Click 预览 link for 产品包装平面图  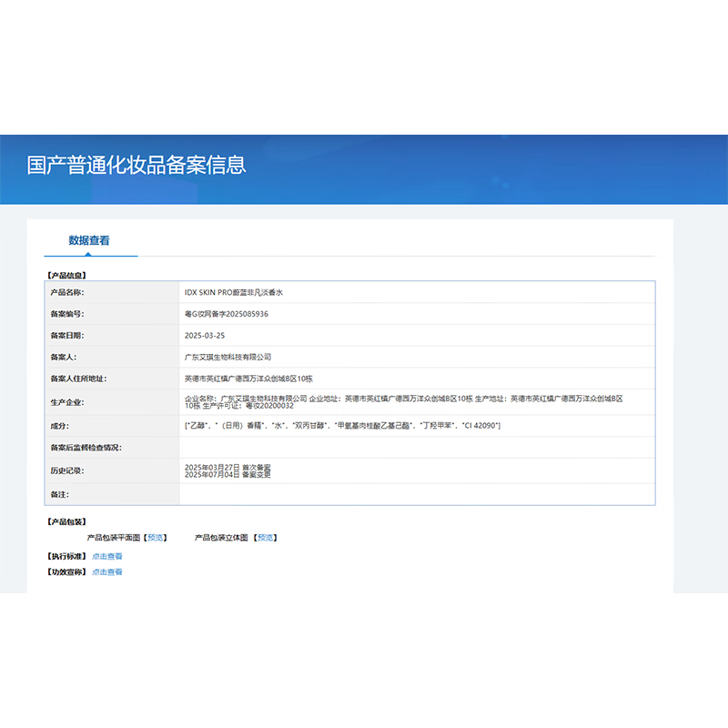pos(156,538)
